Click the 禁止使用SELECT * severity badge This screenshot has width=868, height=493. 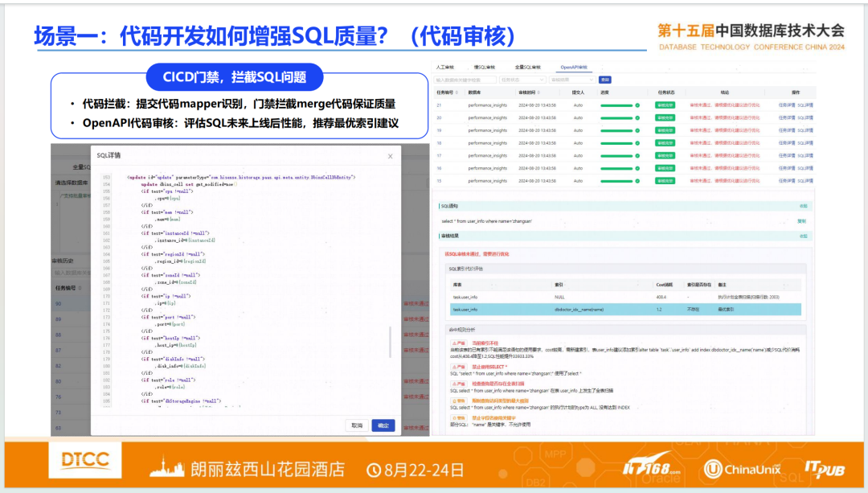458,368
